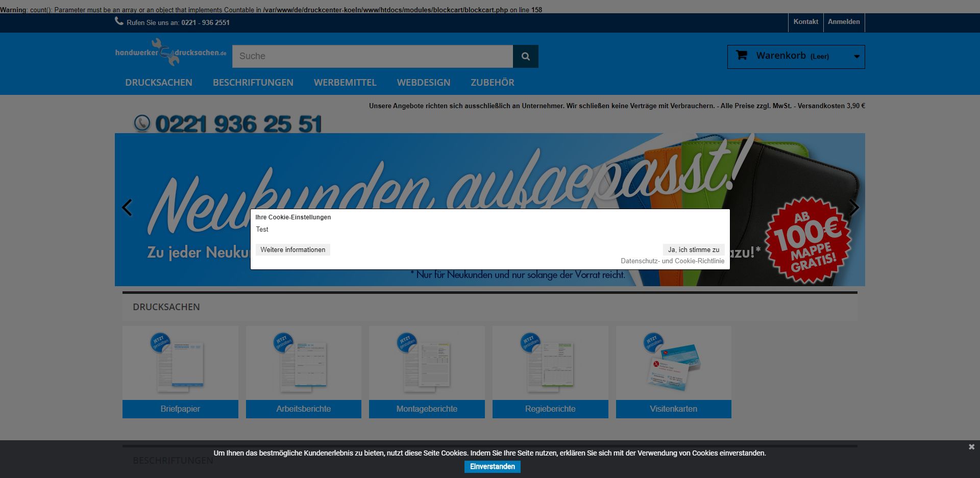Viewport: 980px width, 478px height.
Task: Click the 0221 936 25 51 phone graphic
Action: [228, 123]
